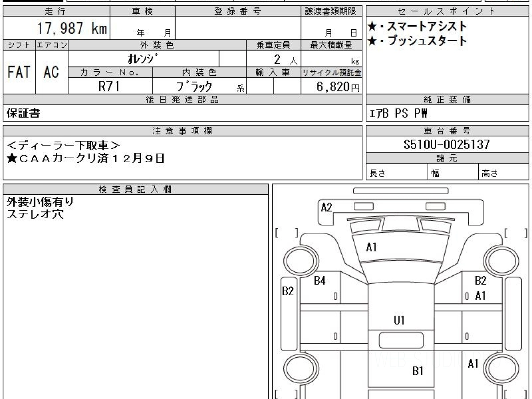Select the 後日発送部品 section header
This screenshot has height=399, width=532.
(182, 100)
